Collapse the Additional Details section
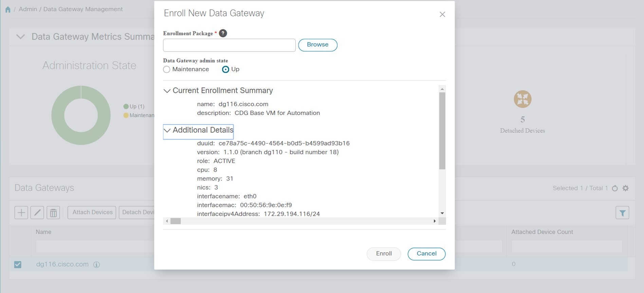The height and width of the screenshot is (293, 644). (167, 130)
